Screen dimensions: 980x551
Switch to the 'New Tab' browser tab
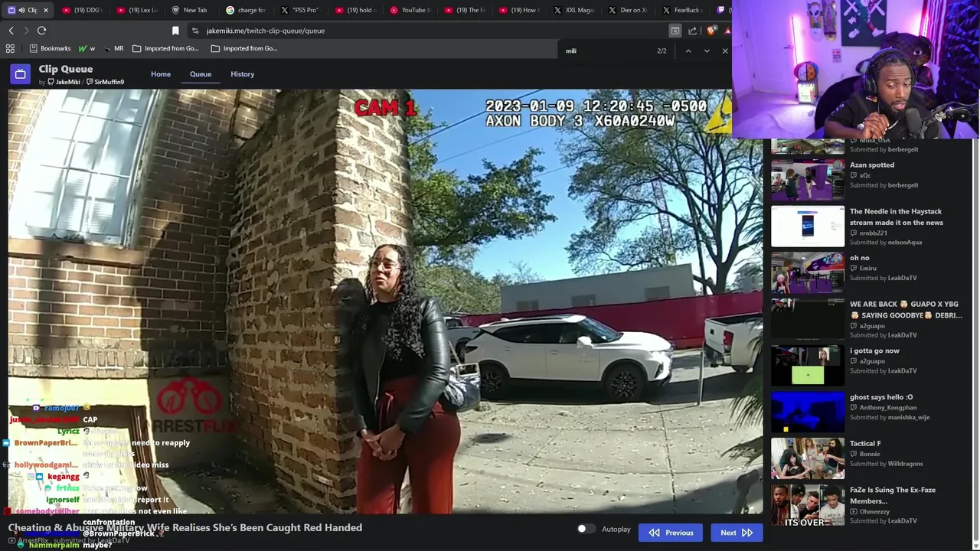point(191,10)
